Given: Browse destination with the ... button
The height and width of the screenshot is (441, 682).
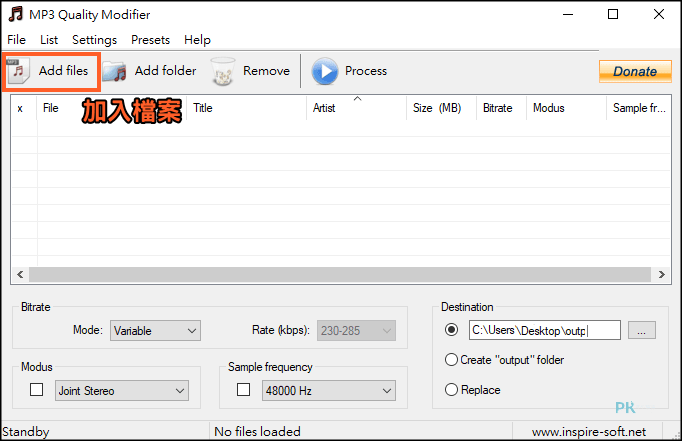Looking at the screenshot, I should pos(642,331).
